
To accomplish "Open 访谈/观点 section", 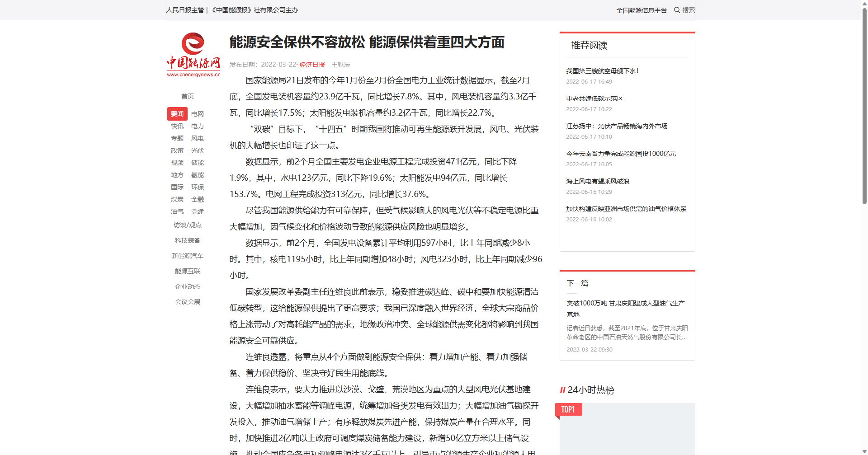I will point(188,225).
